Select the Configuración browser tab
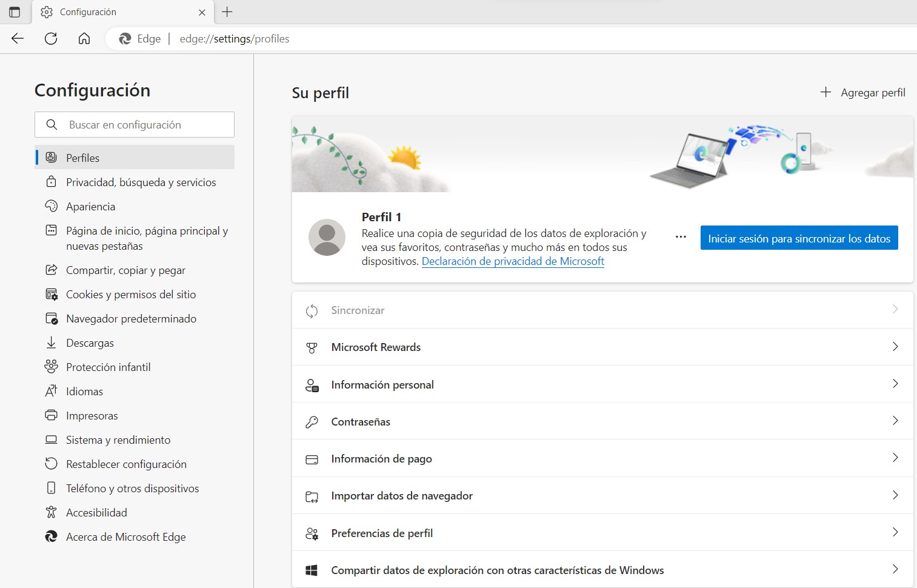The width and height of the screenshot is (917, 588). pos(123,12)
